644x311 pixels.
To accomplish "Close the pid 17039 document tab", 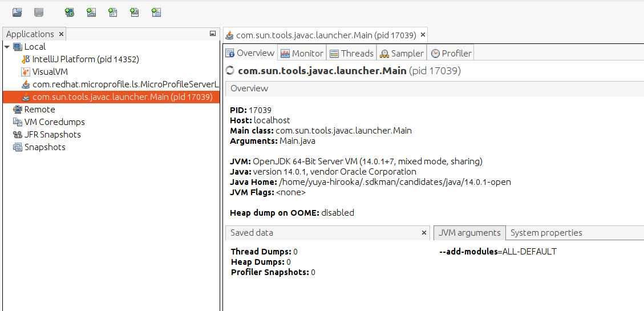I will (423, 35).
